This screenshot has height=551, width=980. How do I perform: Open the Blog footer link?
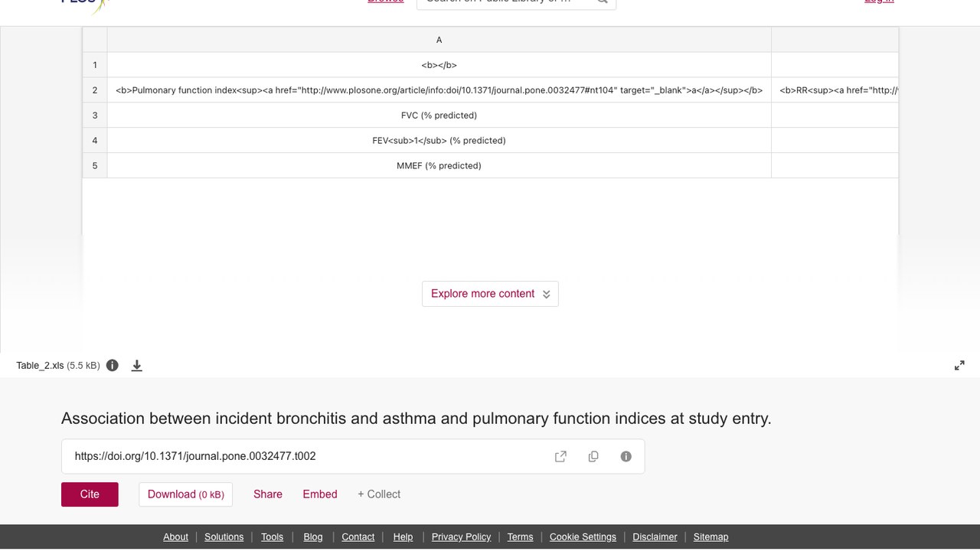pyautogui.click(x=313, y=537)
